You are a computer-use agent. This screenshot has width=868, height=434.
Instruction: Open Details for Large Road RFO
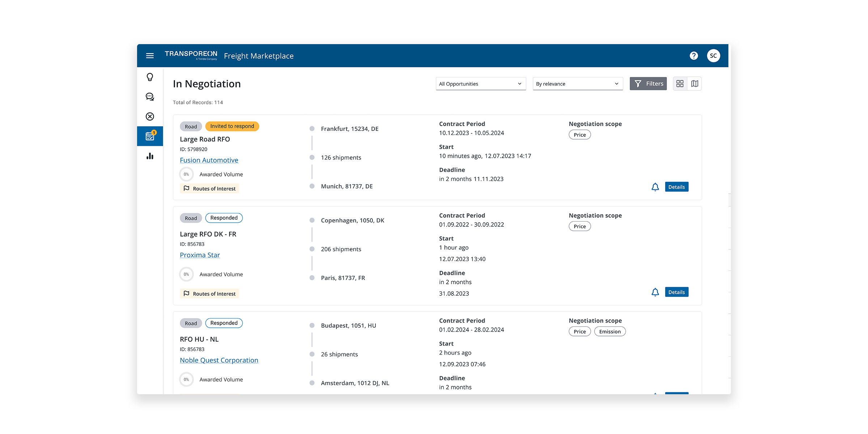click(677, 187)
